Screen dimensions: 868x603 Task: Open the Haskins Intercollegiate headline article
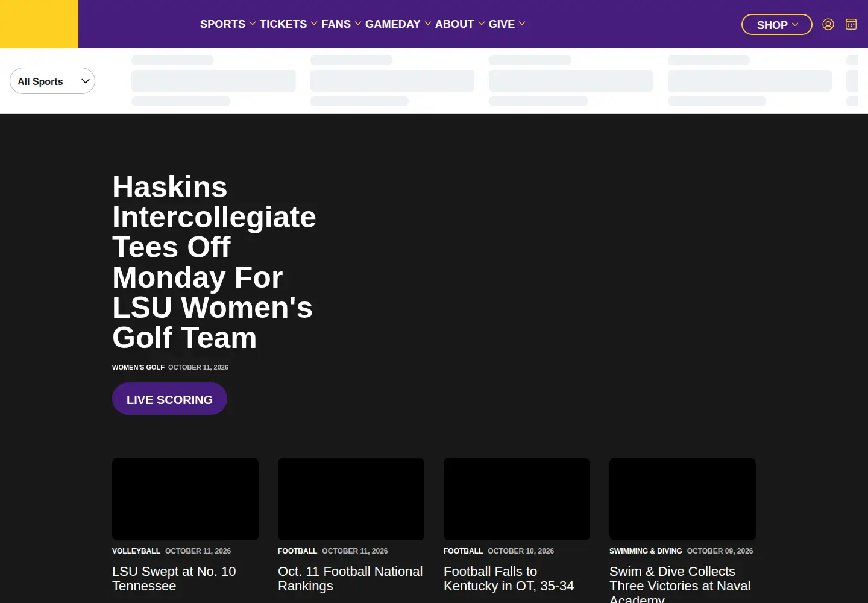214,262
